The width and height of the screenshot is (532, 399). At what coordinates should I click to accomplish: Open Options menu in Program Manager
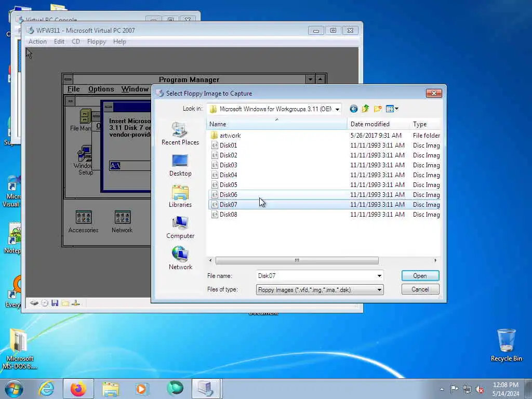pyautogui.click(x=101, y=89)
